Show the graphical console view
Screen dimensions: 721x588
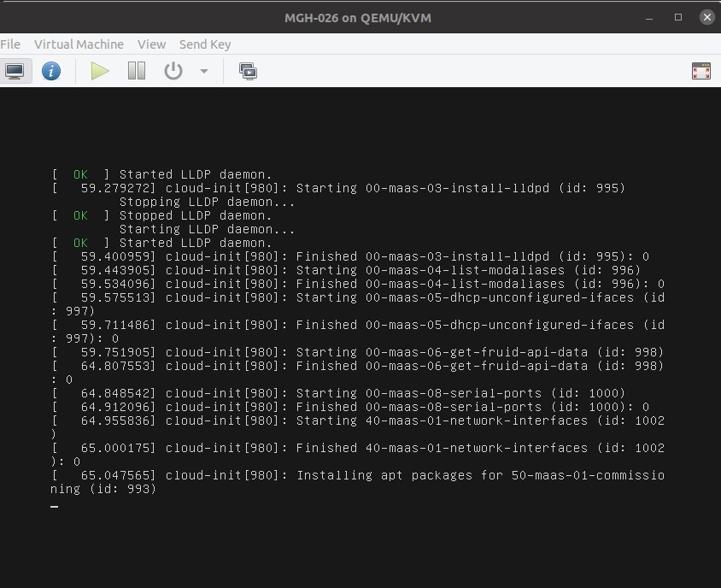(x=15, y=71)
